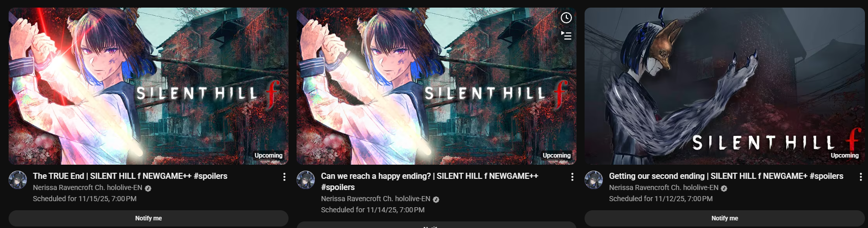Click the channel avatar beside 'The TRUE End'
The image size is (868, 228).
tap(18, 180)
